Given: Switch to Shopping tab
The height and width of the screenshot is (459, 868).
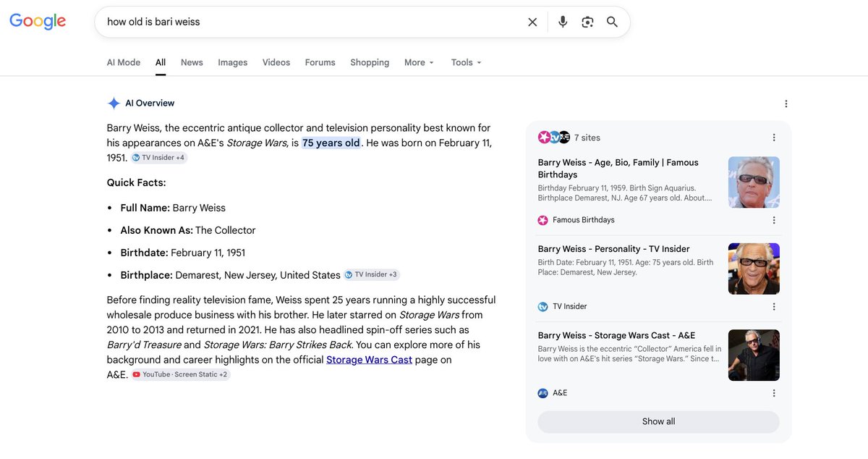Looking at the screenshot, I should [370, 62].
